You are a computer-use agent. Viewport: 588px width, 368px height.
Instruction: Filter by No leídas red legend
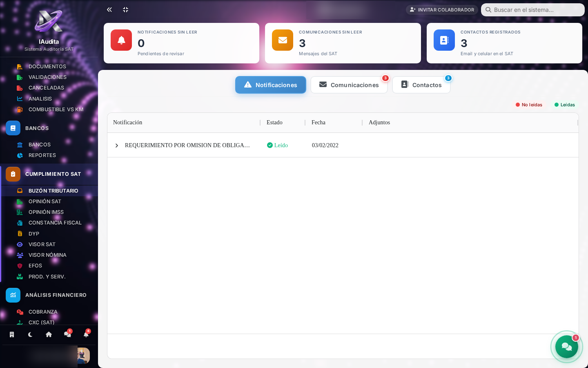click(529, 105)
